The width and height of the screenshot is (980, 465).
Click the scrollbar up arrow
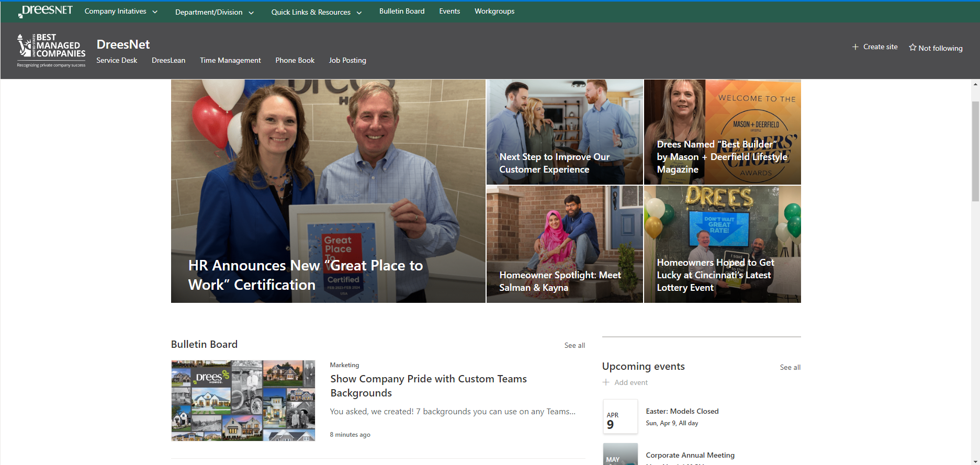[x=975, y=84]
